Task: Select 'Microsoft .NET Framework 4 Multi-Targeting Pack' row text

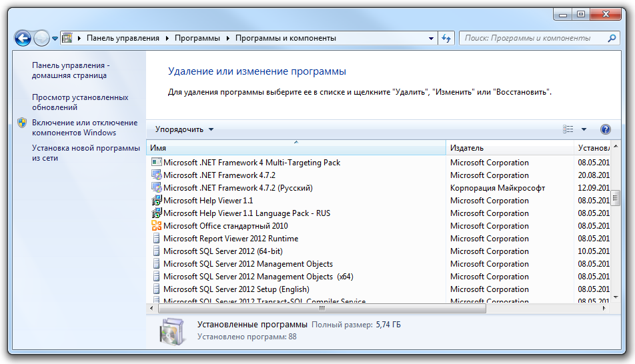Action: (x=252, y=163)
